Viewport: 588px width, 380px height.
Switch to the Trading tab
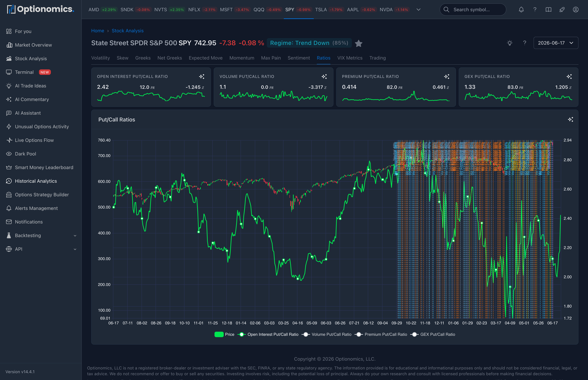377,58
